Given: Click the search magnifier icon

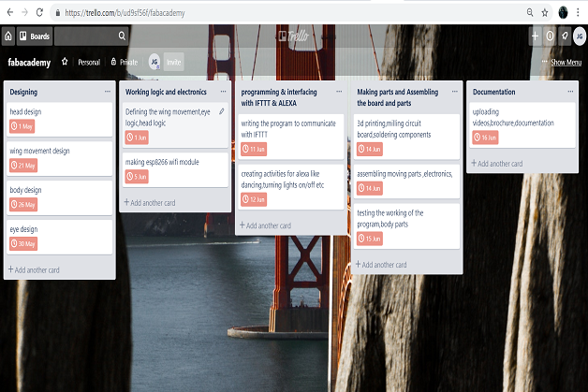Looking at the screenshot, I should 122,36.
